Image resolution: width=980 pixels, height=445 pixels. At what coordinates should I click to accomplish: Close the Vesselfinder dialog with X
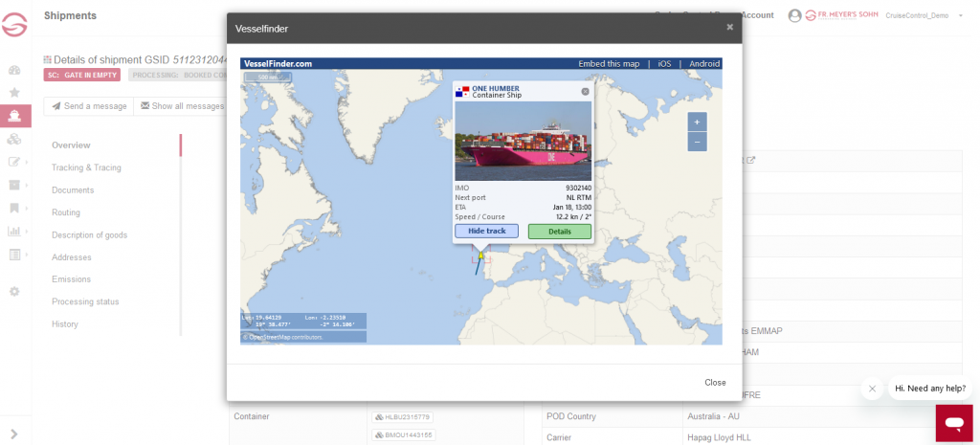click(x=729, y=27)
